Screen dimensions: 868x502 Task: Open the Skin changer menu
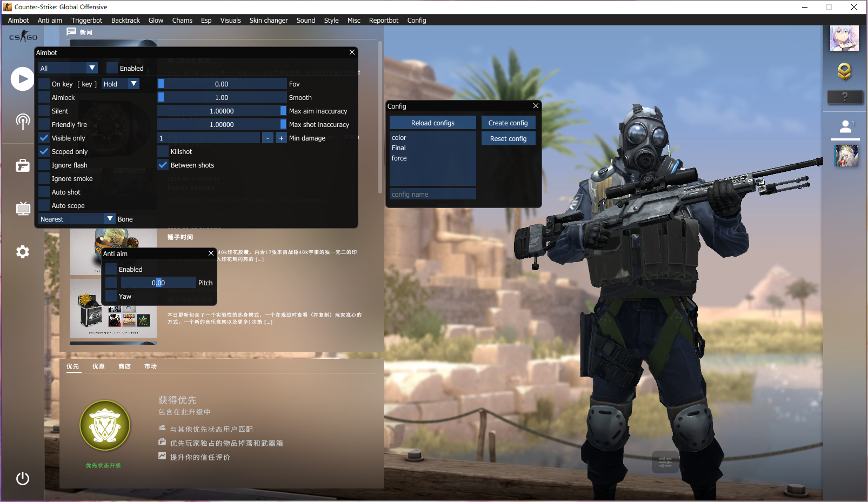(x=269, y=20)
